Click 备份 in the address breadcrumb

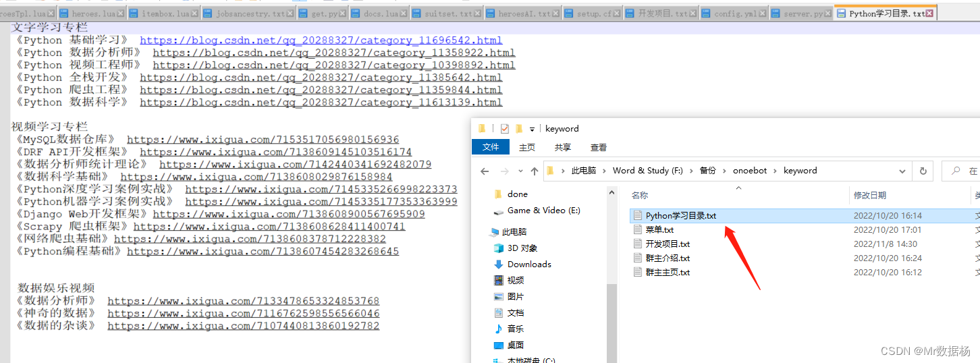pos(707,171)
